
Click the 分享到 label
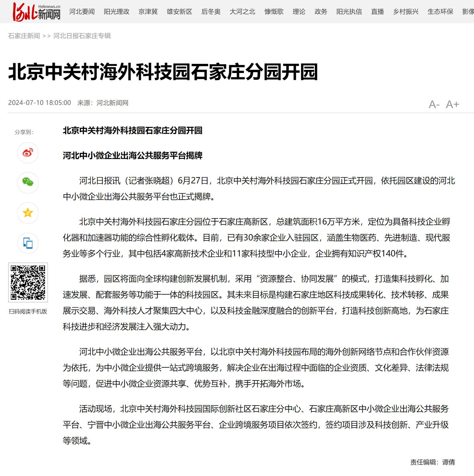[24, 132]
